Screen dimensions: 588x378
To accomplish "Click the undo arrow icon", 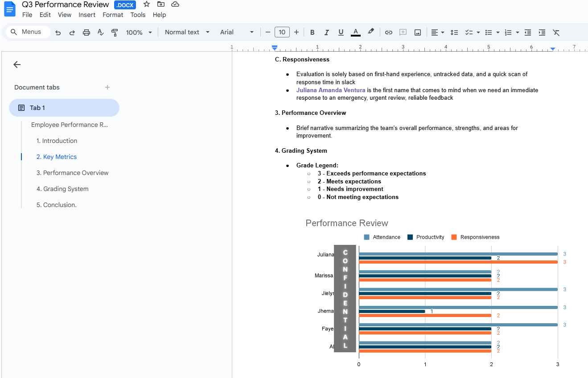I will coord(58,33).
